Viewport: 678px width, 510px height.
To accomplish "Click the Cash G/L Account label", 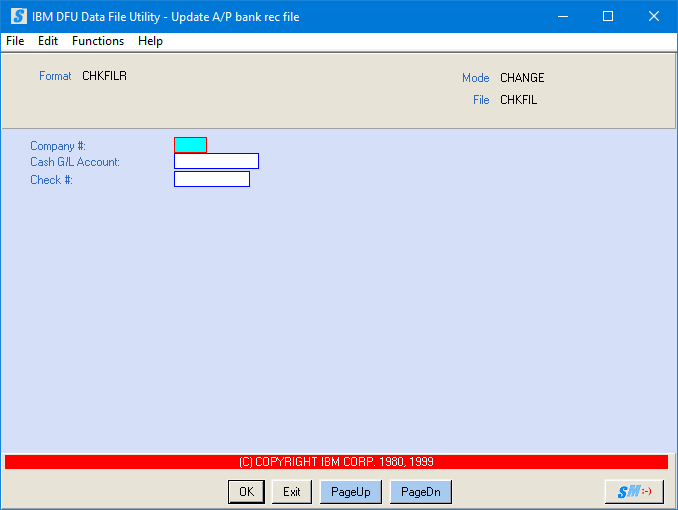I will click(x=75, y=162).
